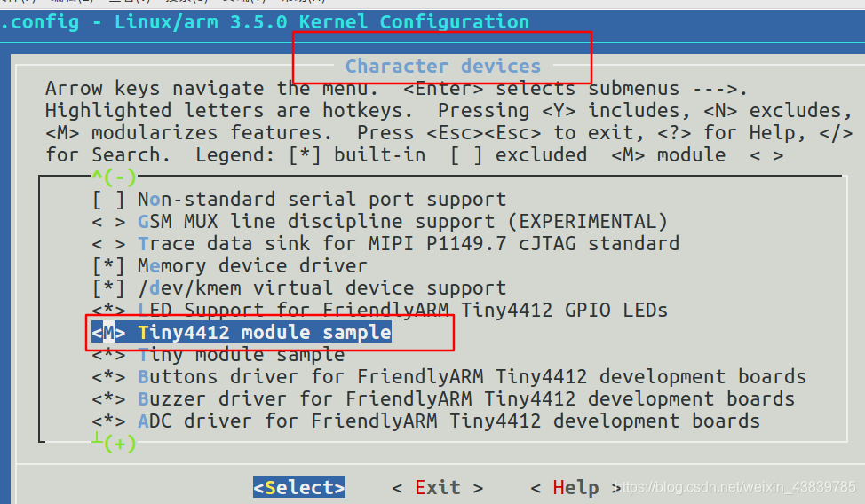Image resolution: width=865 pixels, height=504 pixels.
Task: Select 'ADC driver for FriendlyARM Tiny4412' text
Action: pos(339,421)
